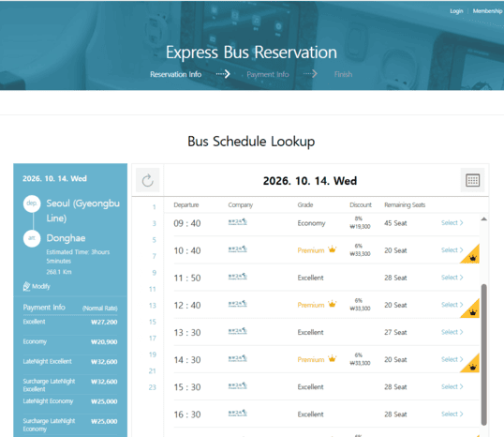Go to Finish step
This screenshot has height=437, width=504.
343,74
